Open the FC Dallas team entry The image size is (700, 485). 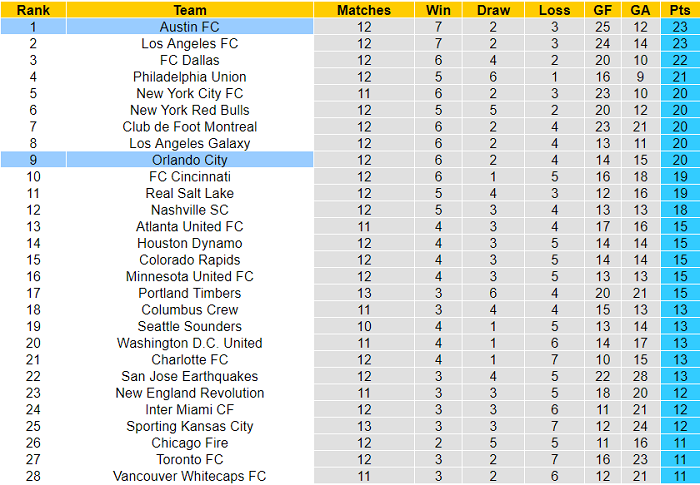coord(189,60)
